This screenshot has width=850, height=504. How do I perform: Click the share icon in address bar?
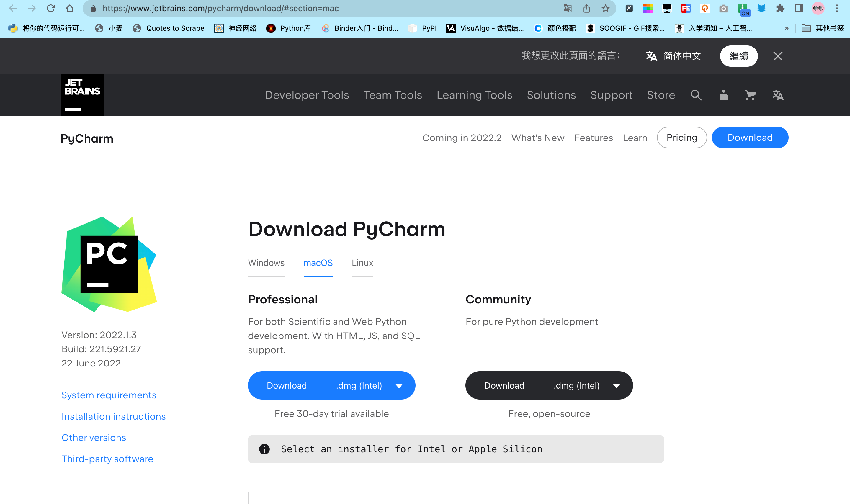point(586,9)
